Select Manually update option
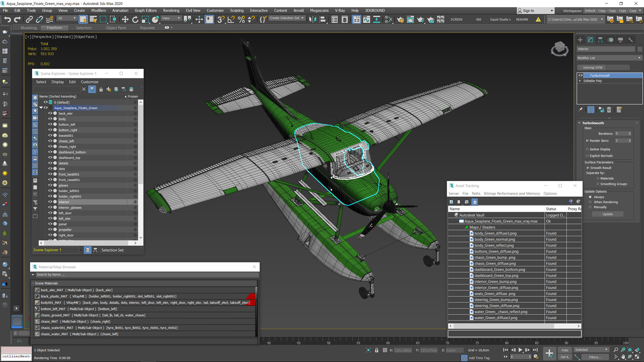This screenshot has width=644, height=362. point(590,207)
